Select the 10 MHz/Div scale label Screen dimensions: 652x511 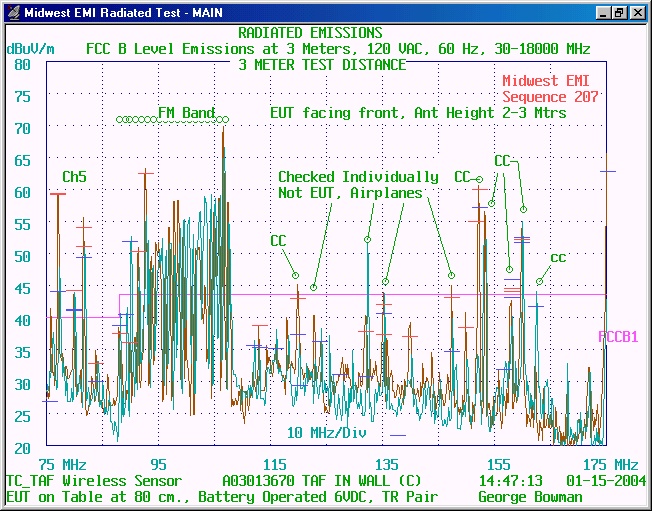(x=327, y=432)
